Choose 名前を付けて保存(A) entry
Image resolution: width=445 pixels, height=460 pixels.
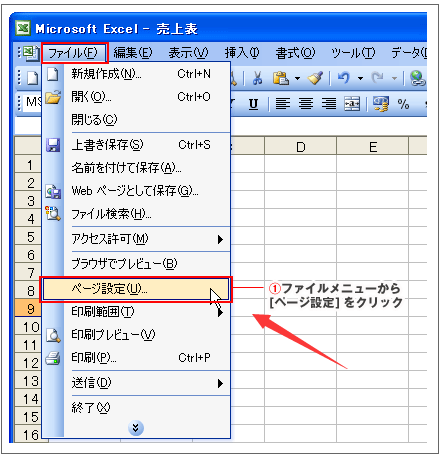click(137, 168)
